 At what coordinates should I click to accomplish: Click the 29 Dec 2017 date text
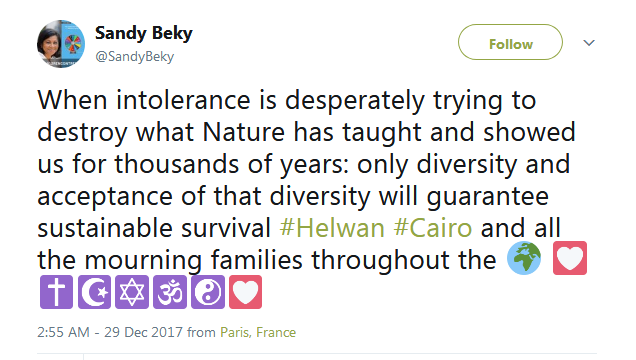(x=143, y=332)
